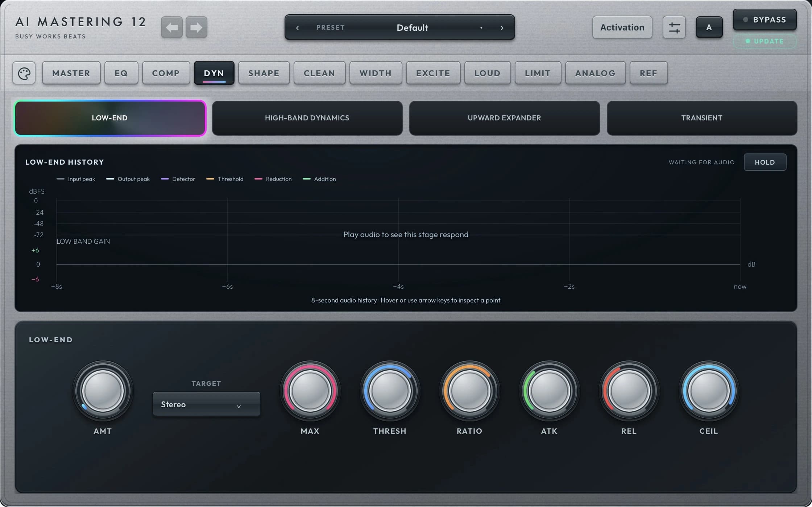Click the orange RATIO knob

pos(469,391)
